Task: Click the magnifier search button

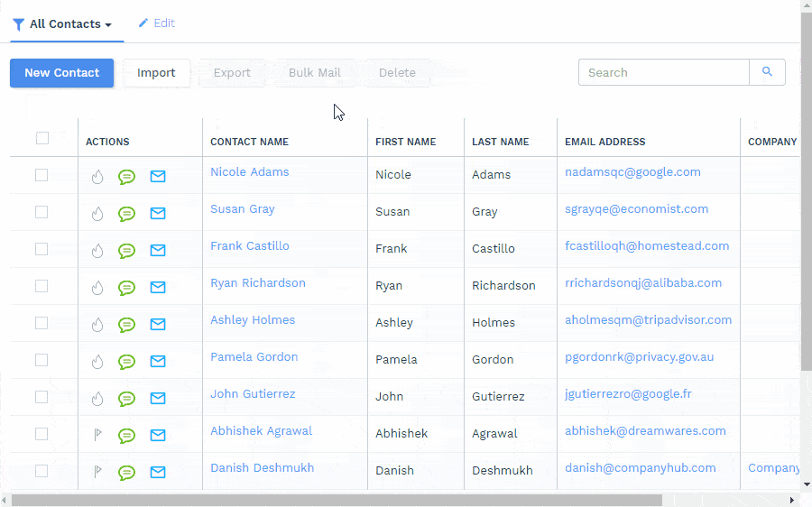Action: 767,72
